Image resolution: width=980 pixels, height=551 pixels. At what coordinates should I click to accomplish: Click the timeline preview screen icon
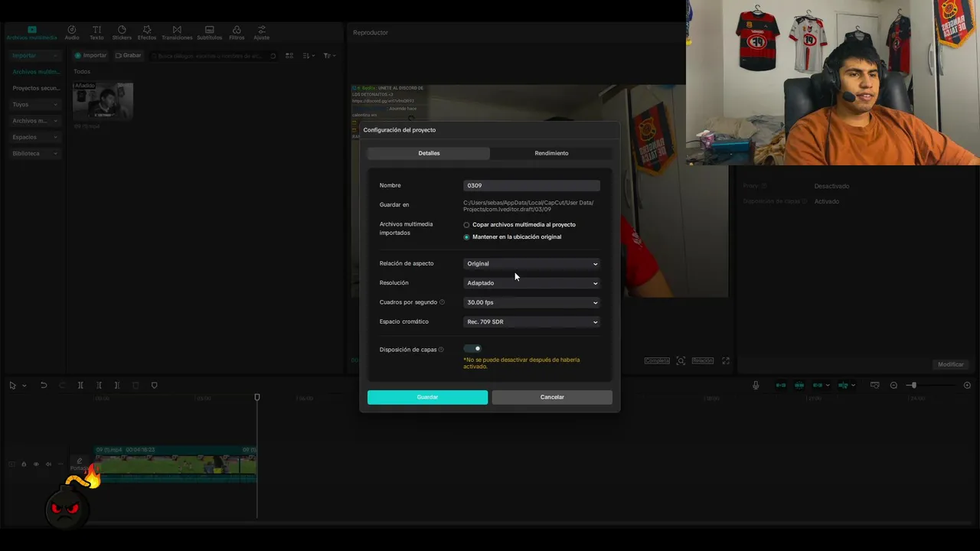click(875, 386)
